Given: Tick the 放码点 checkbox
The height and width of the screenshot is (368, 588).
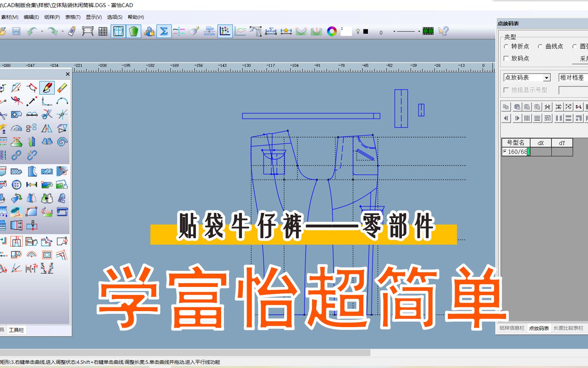Looking at the screenshot, I should pos(506,58).
